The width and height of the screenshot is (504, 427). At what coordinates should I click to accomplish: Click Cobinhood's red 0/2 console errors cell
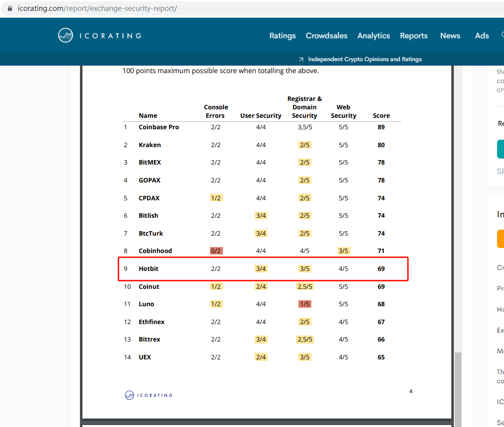click(216, 251)
